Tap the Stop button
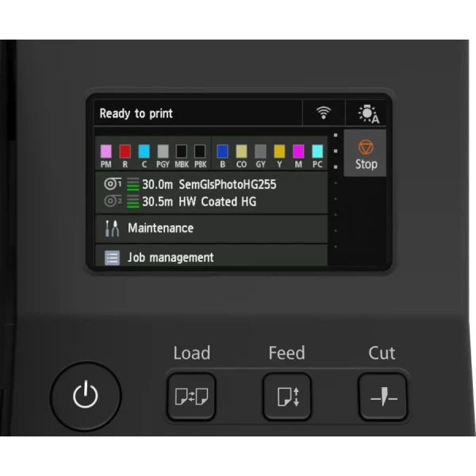Image resolution: width=476 pixels, height=476 pixels. tap(365, 154)
